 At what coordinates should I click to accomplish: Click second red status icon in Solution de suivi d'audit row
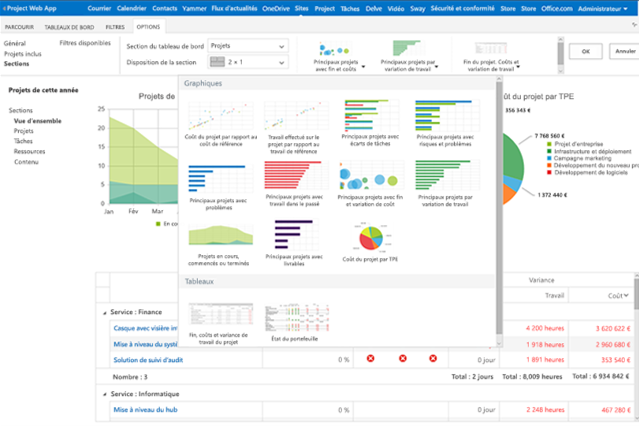pos(403,358)
